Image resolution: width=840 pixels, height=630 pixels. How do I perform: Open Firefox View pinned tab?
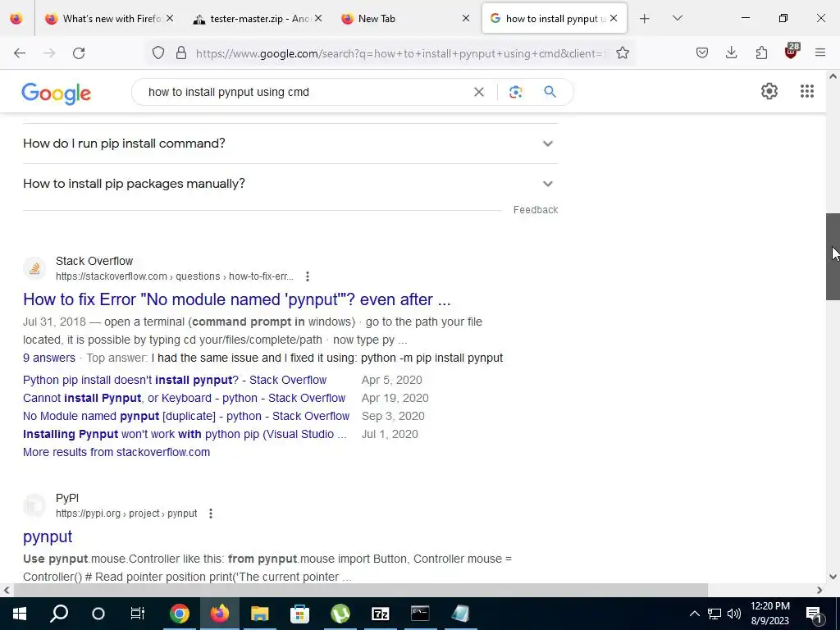point(16,18)
